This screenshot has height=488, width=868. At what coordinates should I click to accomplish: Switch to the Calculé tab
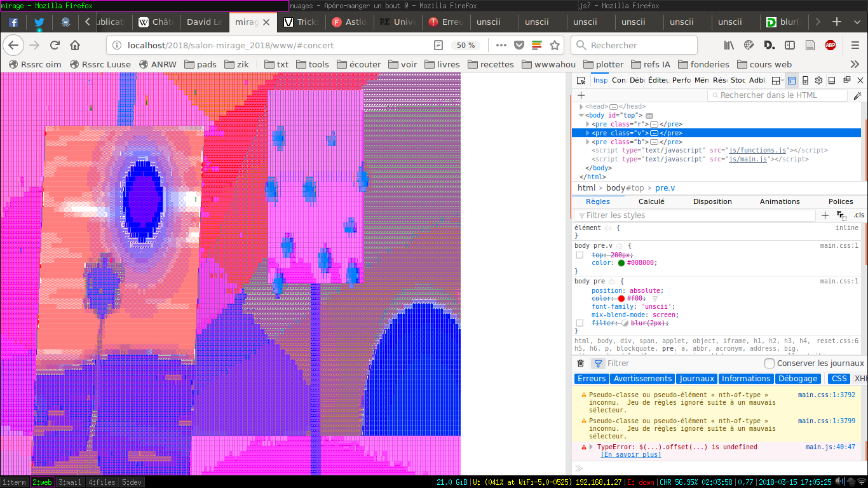[651, 201]
